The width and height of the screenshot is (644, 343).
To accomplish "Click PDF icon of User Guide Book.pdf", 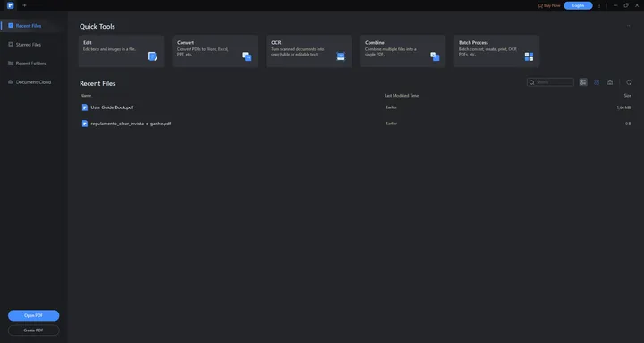I will pos(85,107).
